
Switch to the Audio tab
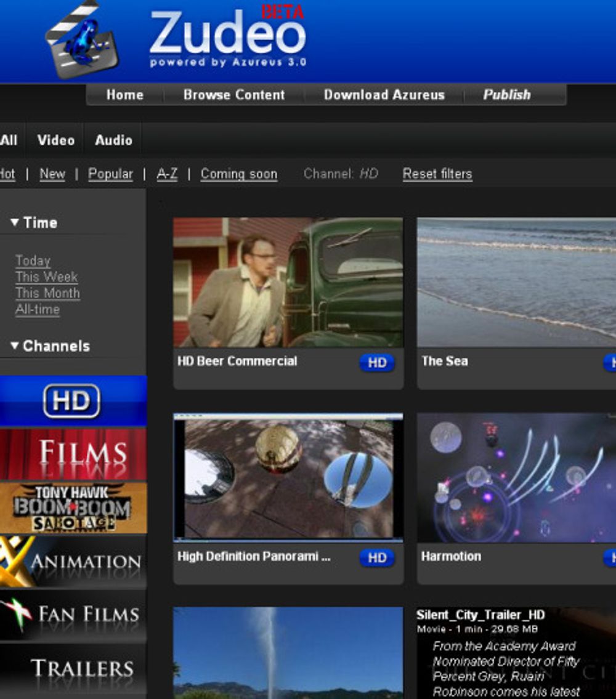pyautogui.click(x=113, y=140)
